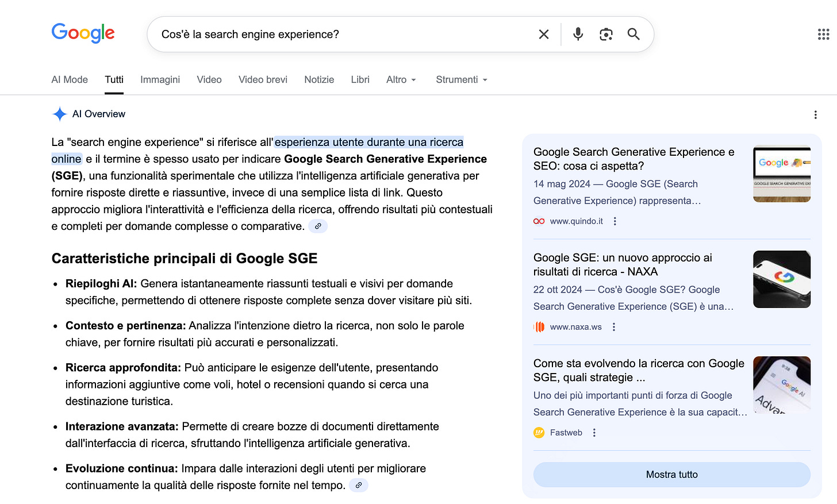Open AI Overview three-dot options menu
This screenshot has width=837, height=504.
pyautogui.click(x=815, y=115)
